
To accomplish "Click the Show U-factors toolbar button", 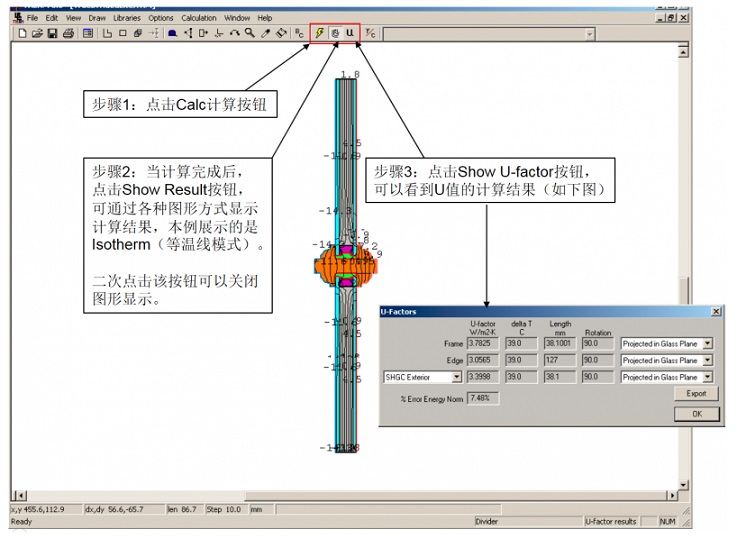I will [350, 33].
